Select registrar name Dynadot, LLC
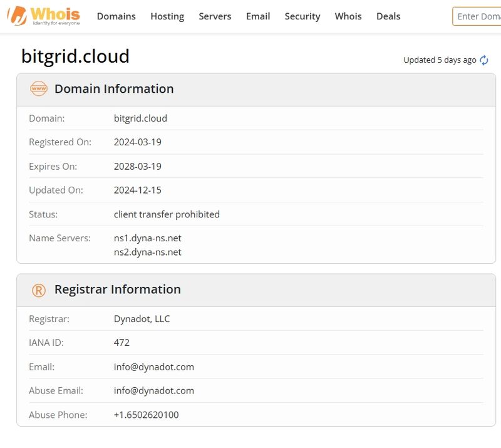Image resolution: width=501 pixels, height=448 pixels. pos(142,319)
